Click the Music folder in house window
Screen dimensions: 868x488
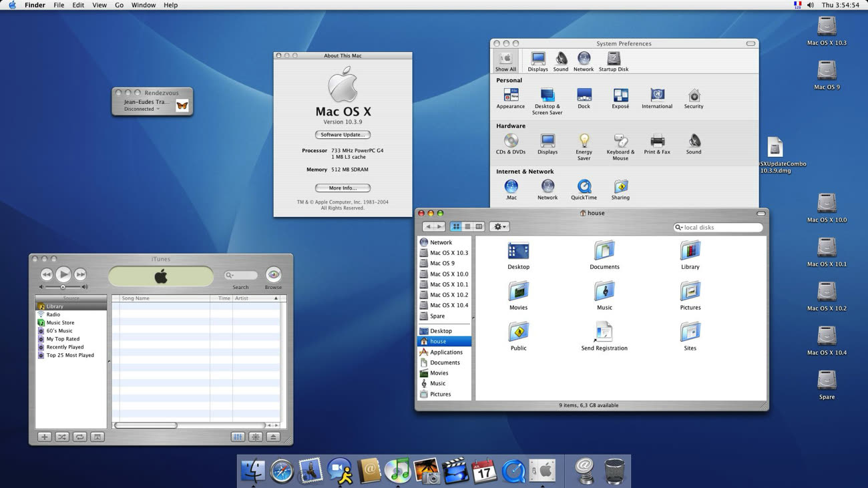tap(604, 292)
